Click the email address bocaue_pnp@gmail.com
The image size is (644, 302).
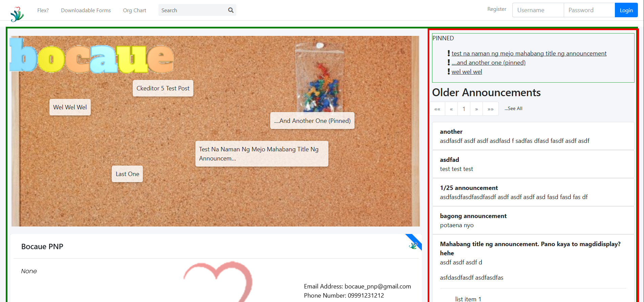click(378, 286)
